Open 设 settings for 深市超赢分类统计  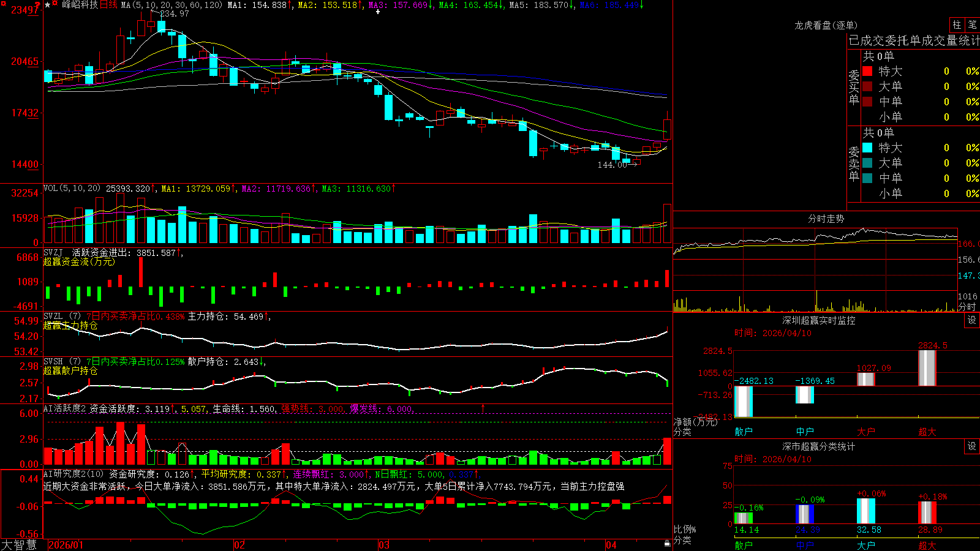coord(972,446)
